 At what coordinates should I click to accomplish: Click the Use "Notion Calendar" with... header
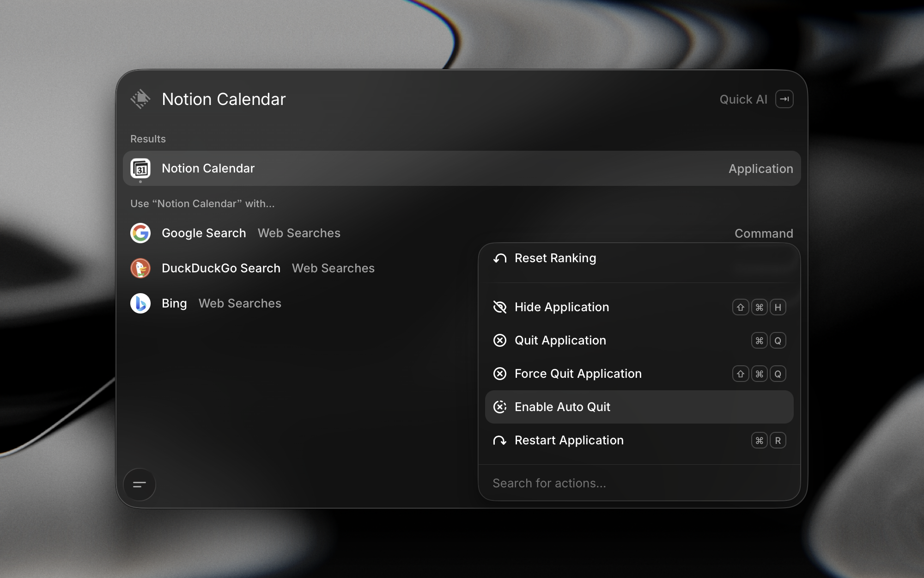click(x=202, y=203)
